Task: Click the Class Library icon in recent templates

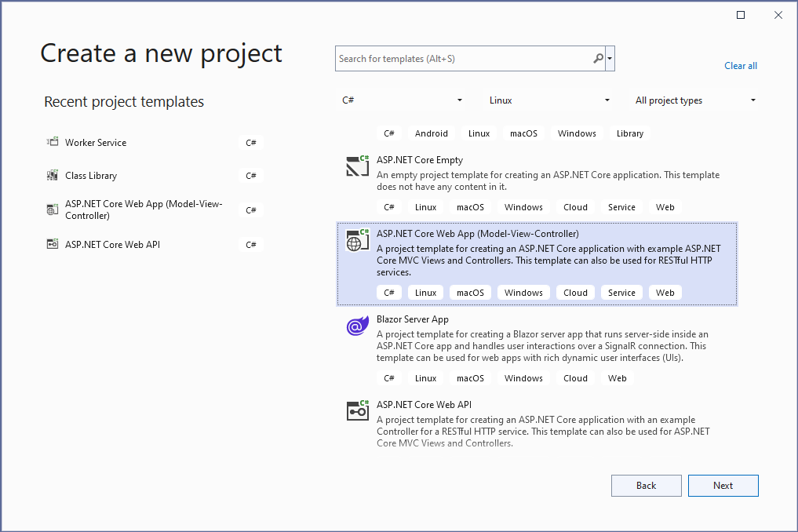Action: tap(53, 175)
